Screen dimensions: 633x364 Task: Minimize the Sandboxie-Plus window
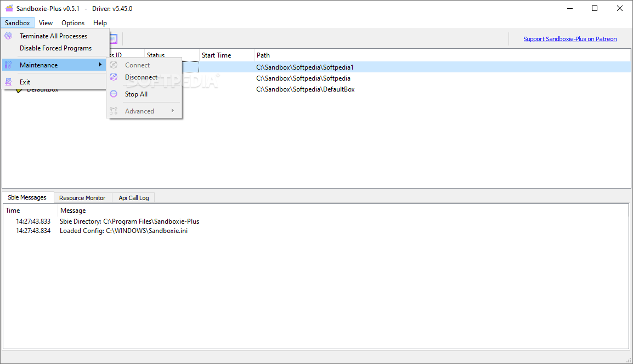tap(569, 8)
